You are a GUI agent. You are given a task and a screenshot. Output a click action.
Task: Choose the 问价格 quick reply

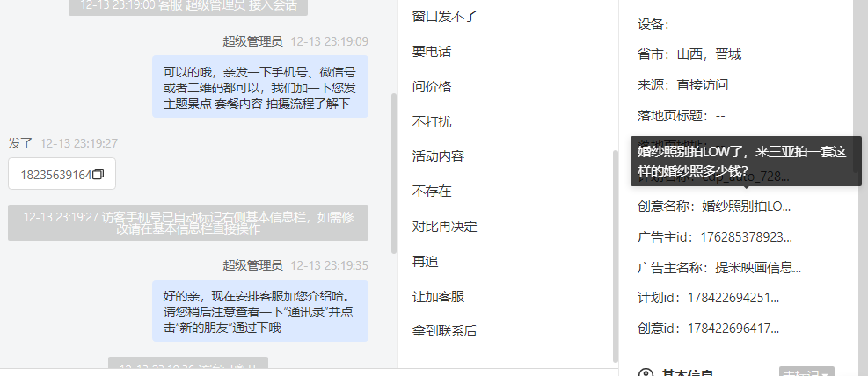[x=432, y=87]
